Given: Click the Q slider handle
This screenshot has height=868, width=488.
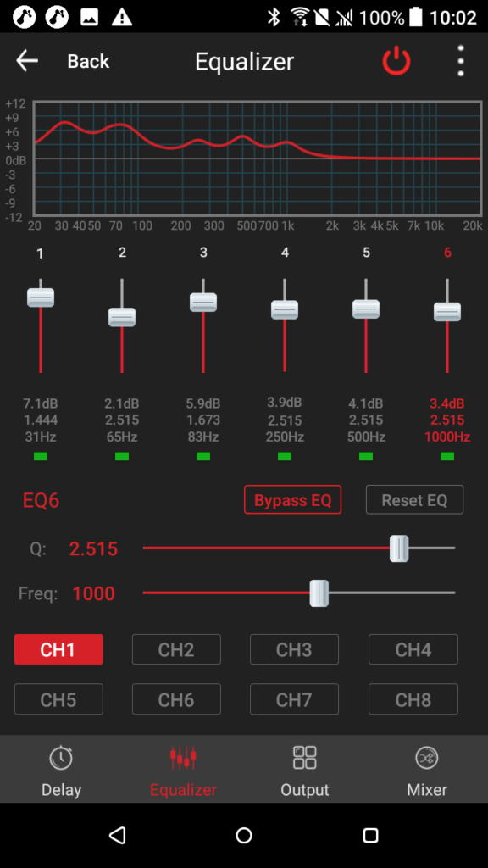Looking at the screenshot, I should (399, 548).
